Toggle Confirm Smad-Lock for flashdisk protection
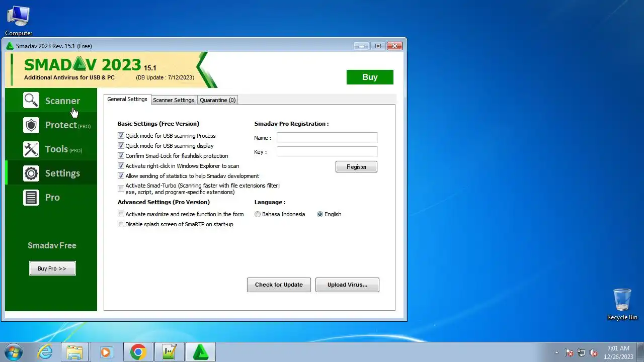 pyautogui.click(x=121, y=156)
